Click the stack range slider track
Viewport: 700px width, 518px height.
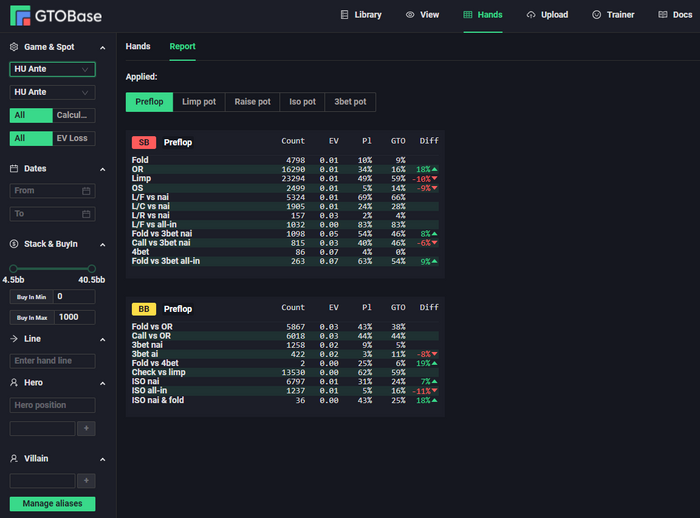[x=53, y=268]
